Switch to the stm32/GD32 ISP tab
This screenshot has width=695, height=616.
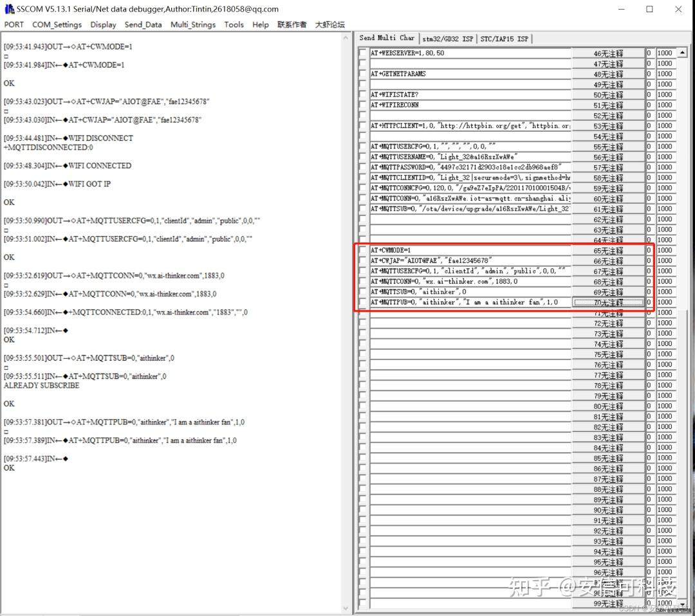point(448,38)
